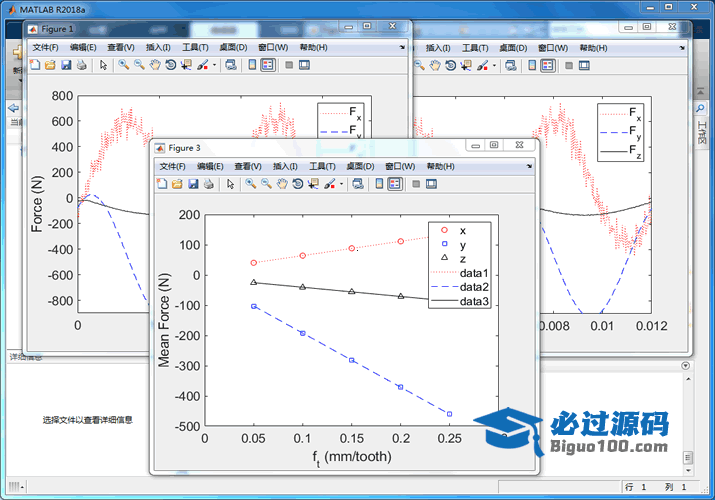Open Brush dropdown arrow in Figure 1
Image resolution: width=715 pixels, height=500 pixels.
click(x=214, y=65)
